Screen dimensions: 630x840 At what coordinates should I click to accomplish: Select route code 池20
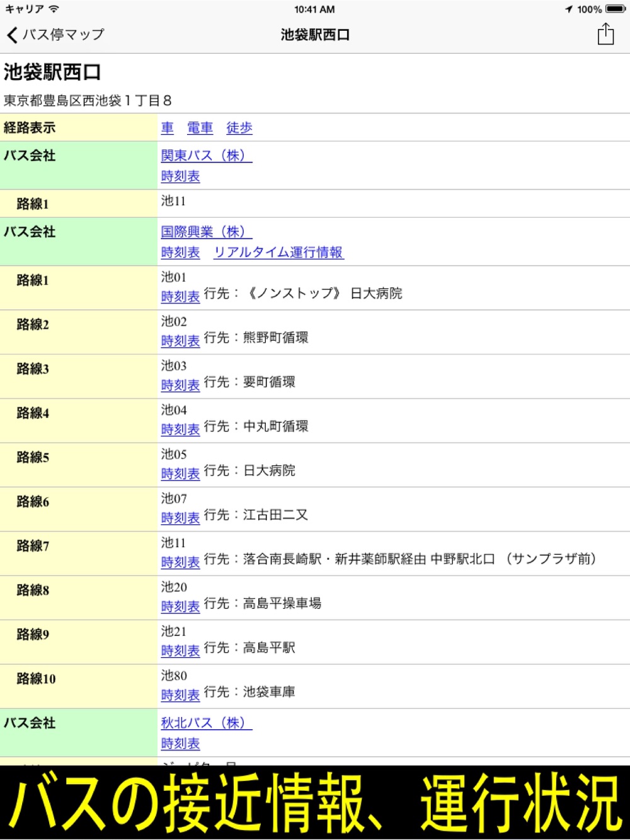[x=174, y=587]
